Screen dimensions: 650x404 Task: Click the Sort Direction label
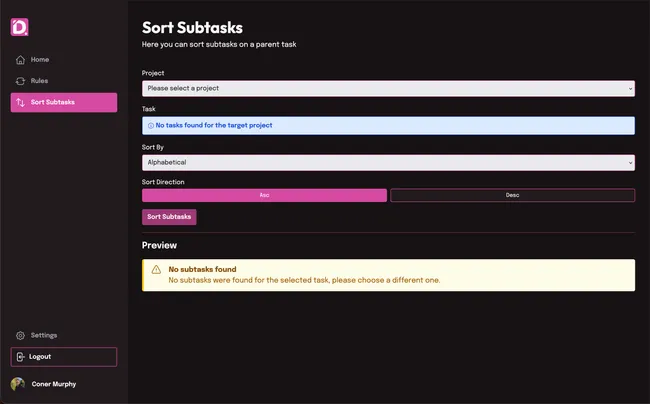[163, 182]
